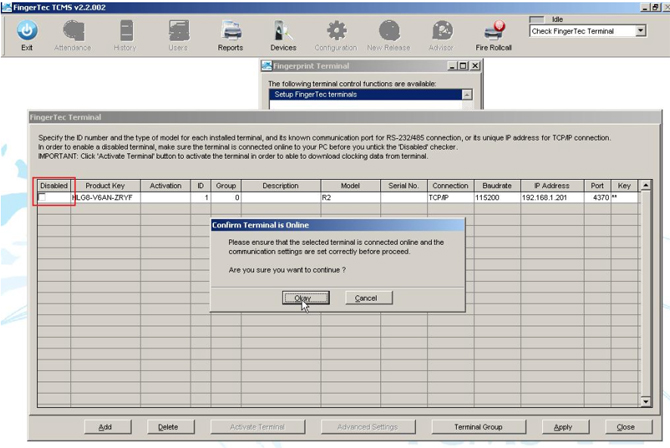
Task: Click the Serial No. column header
Action: 404,186
